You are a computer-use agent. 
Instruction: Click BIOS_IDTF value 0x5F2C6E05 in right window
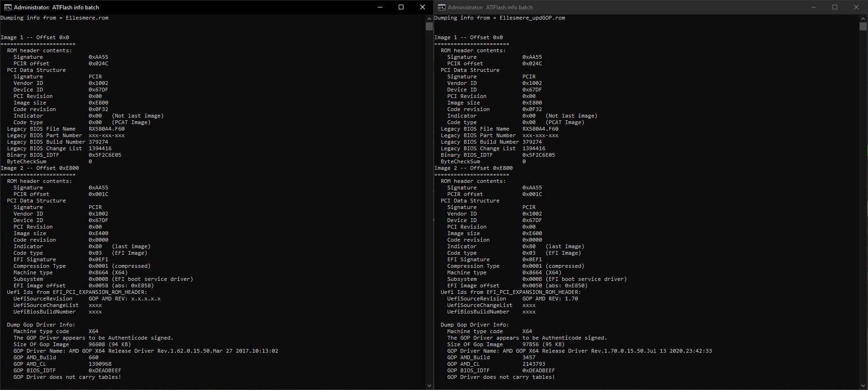point(539,155)
